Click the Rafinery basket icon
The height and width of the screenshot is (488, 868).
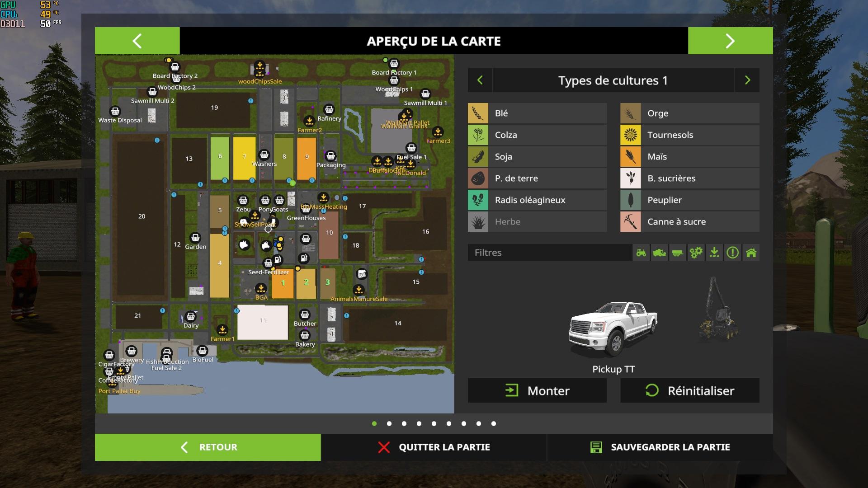(x=329, y=109)
